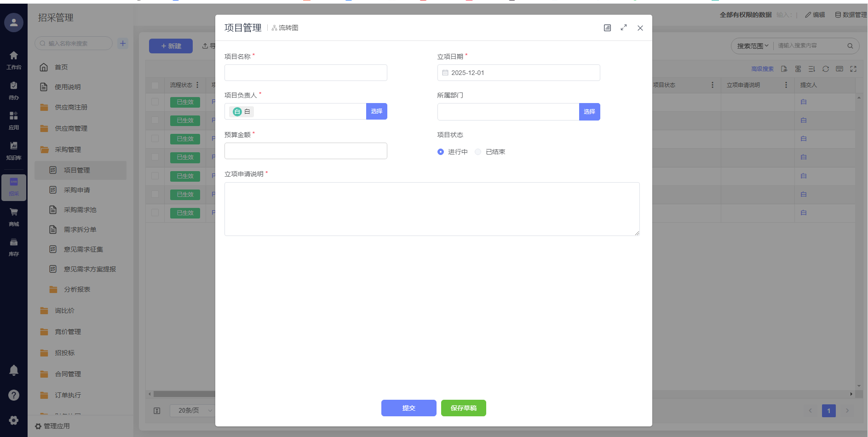Open the help question mark icon

pos(14,395)
